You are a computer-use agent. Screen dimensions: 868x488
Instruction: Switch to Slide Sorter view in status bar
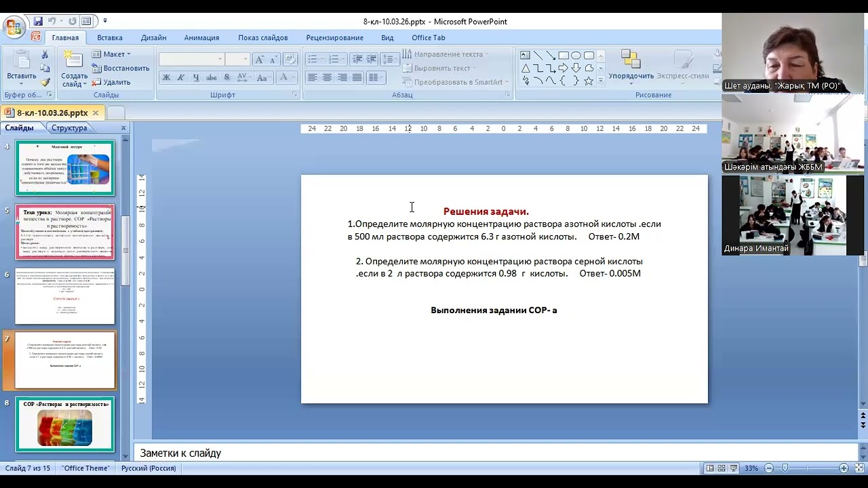point(722,468)
